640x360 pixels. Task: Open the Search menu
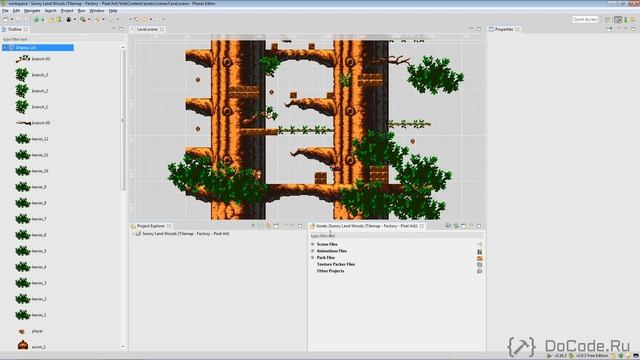(x=50, y=11)
